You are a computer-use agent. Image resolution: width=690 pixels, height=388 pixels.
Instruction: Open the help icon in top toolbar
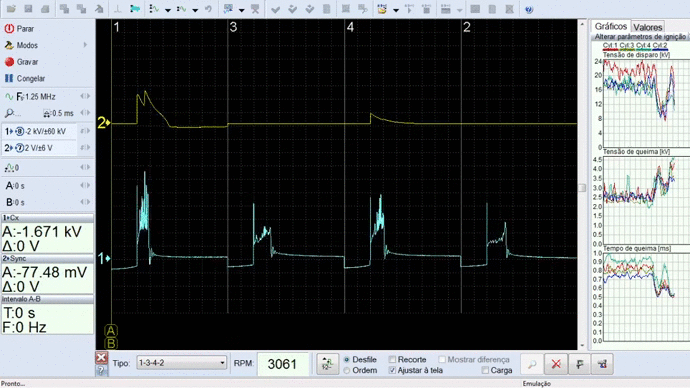529,9
